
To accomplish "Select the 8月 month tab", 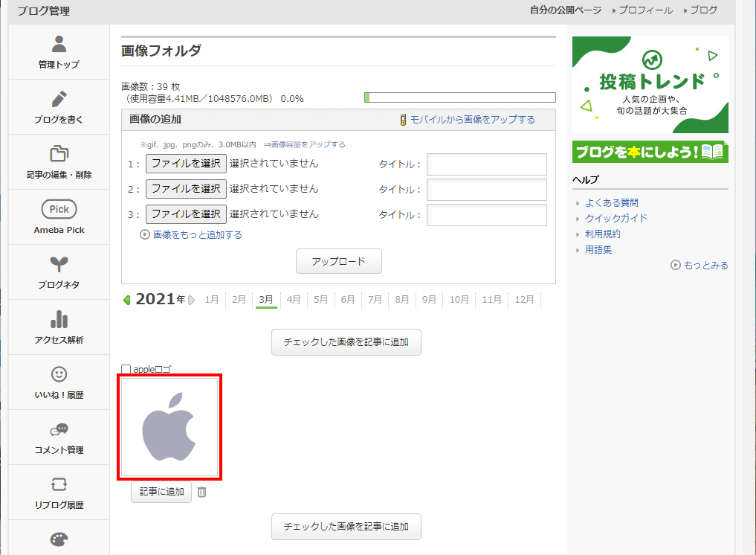I will coord(401,300).
